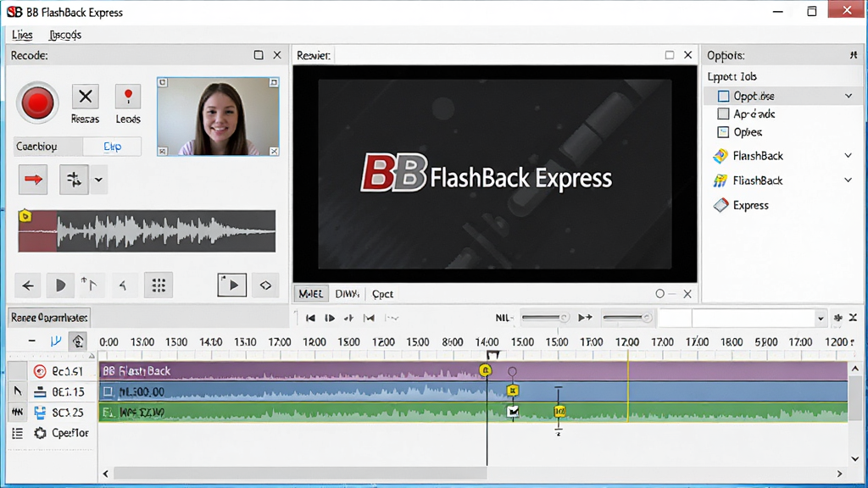The image size is (868, 488).
Task: Skip to end in timeline transport
Action: (369, 319)
